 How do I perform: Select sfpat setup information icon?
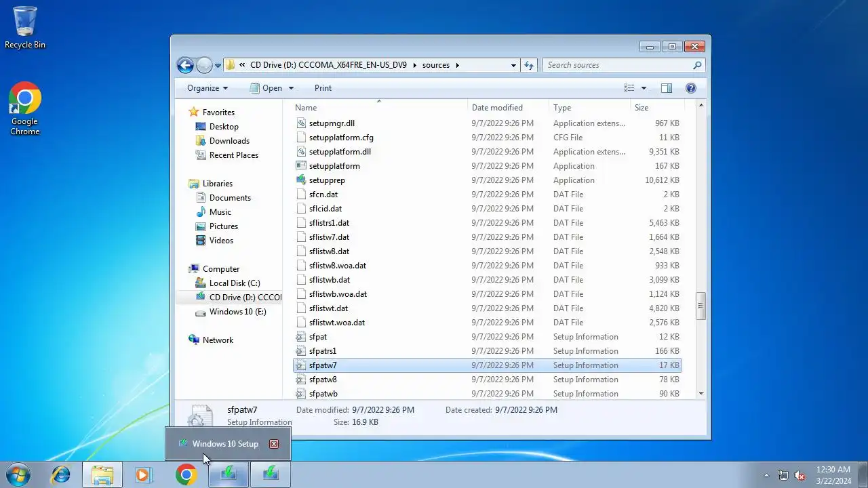[x=302, y=337]
